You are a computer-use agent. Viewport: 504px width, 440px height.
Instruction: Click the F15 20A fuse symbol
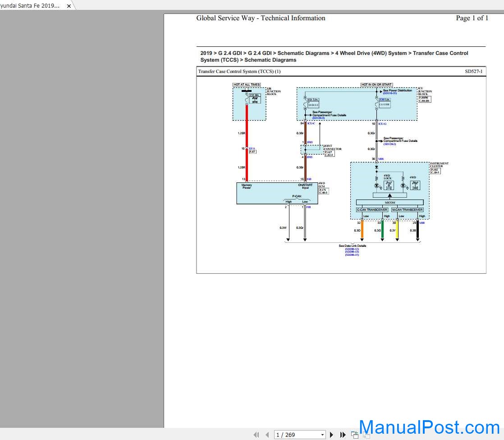click(x=255, y=99)
